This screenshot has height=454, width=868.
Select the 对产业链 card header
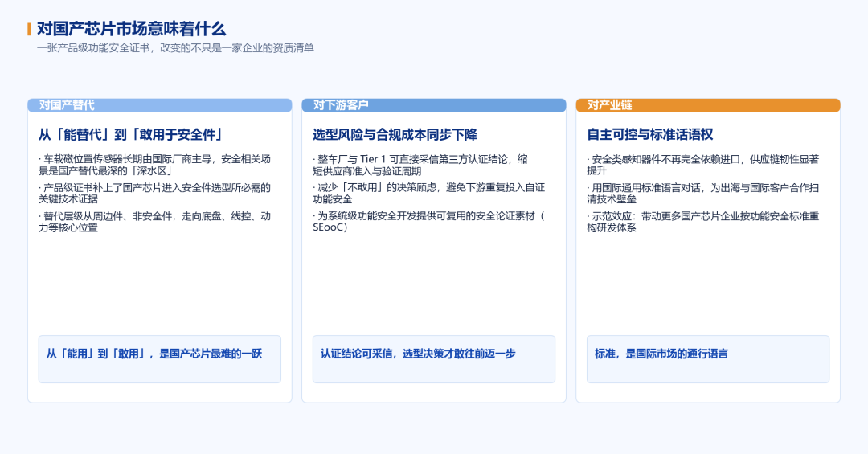(x=708, y=105)
